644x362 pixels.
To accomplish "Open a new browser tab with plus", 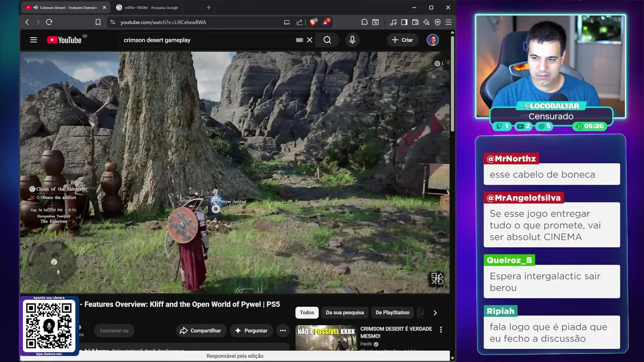I will [209, 8].
